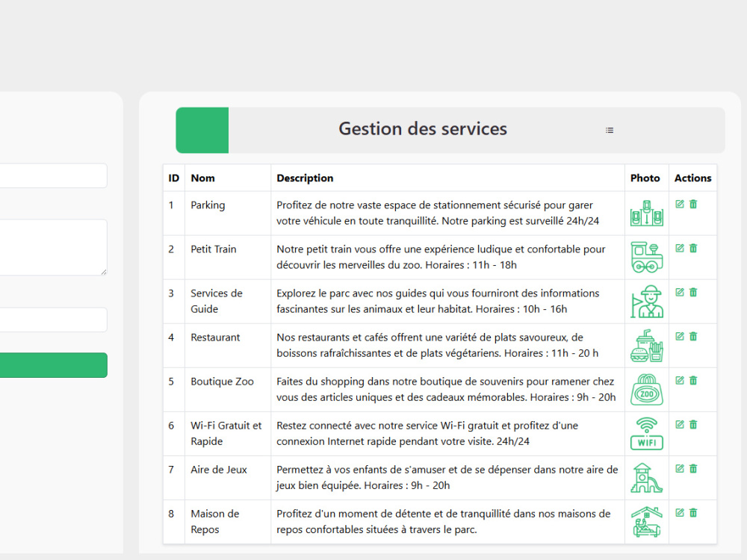The image size is (747, 560).
Task: Edit the Maison de Repos service
Action: pos(680,513)
